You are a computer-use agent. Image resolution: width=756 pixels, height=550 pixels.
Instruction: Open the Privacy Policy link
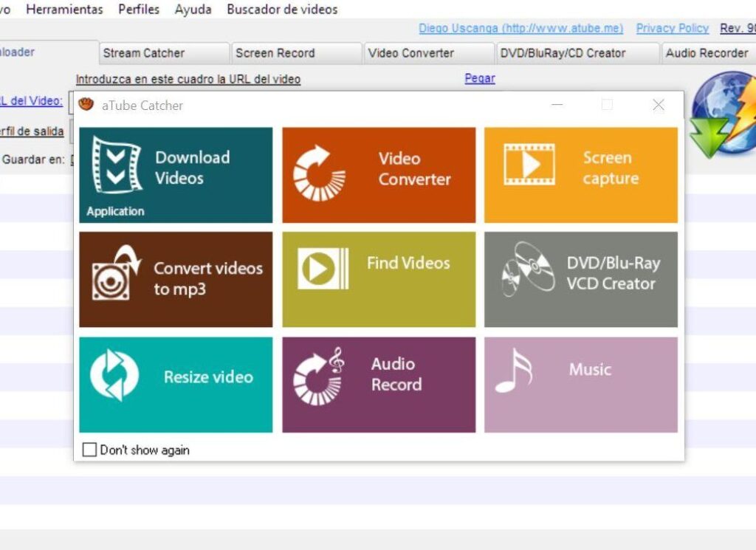coord(672,29)
